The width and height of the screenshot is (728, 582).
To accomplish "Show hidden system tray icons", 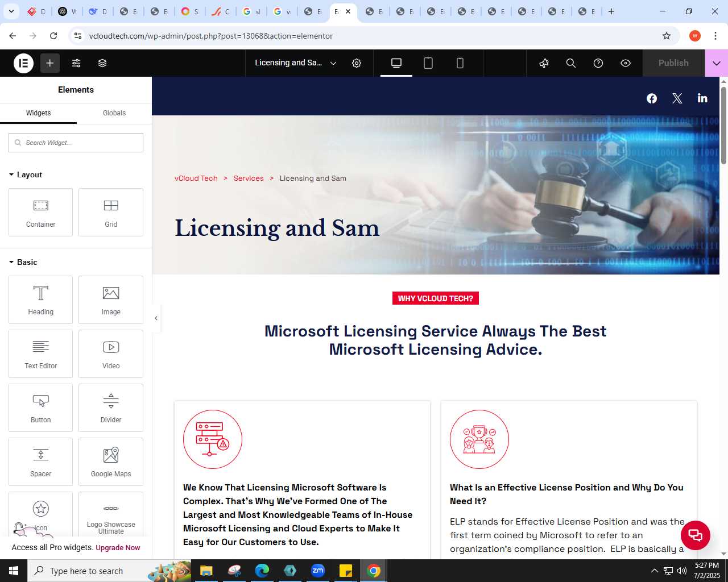I will click(x=654, y=571).
